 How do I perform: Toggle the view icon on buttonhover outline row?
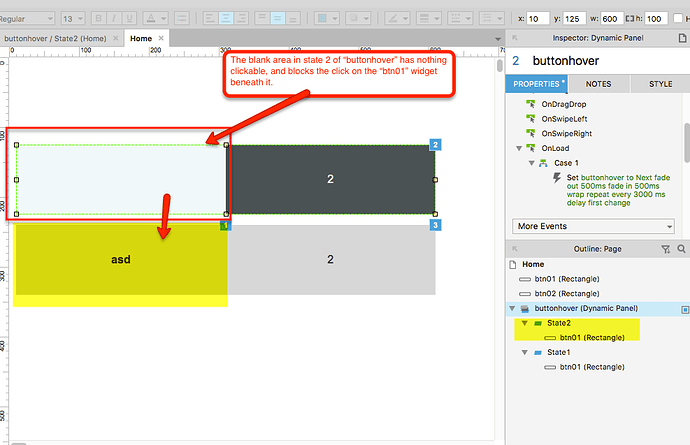[x=684, y=309]
